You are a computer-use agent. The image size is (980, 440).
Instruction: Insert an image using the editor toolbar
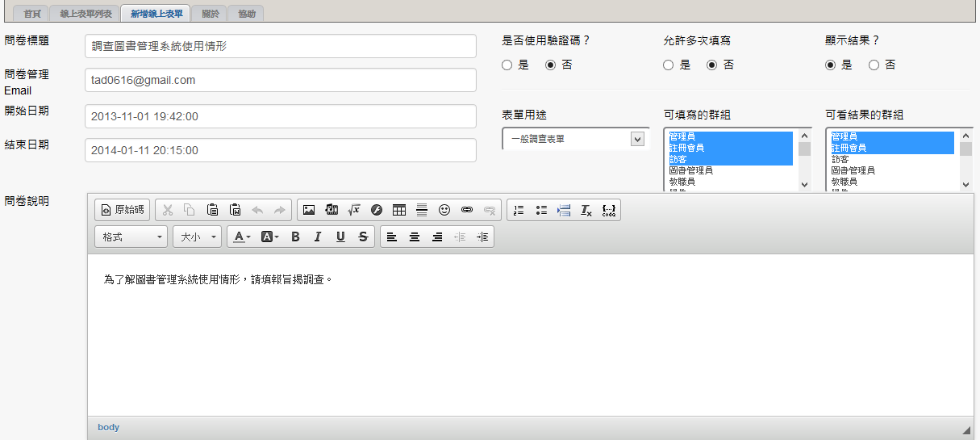pos(308,210)
